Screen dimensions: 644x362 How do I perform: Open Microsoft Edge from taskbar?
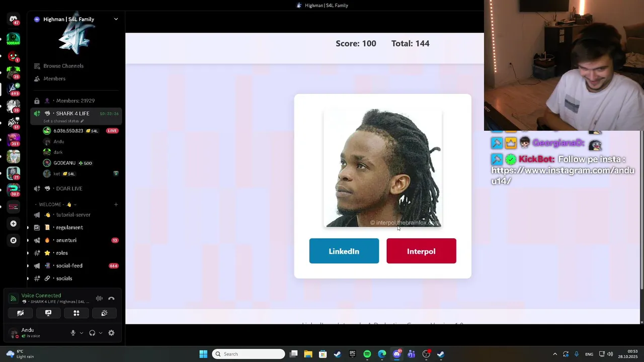[382, 354]
